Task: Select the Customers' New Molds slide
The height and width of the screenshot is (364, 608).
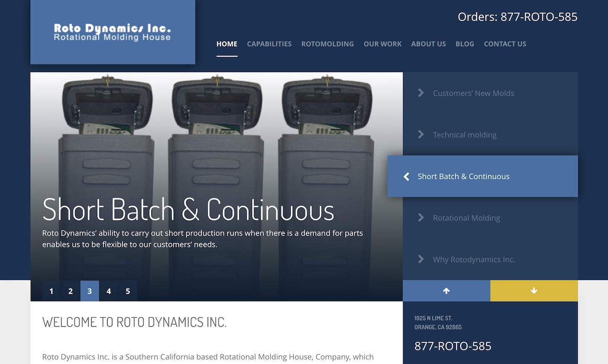Action: click(490, 93)
